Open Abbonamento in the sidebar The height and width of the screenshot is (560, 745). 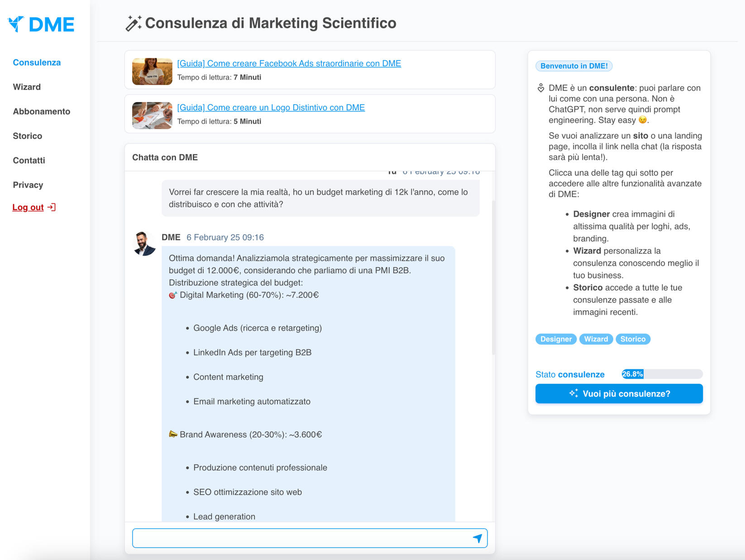[41, 111]
